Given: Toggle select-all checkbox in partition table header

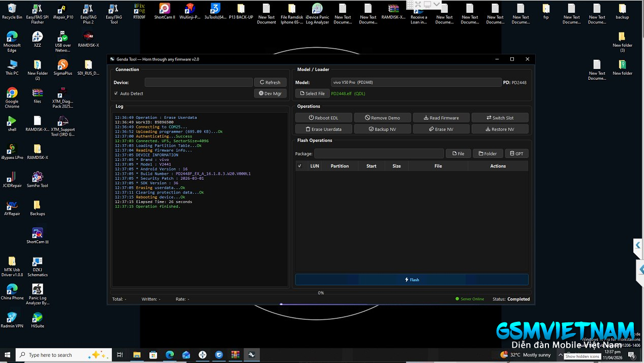Looking at the screenshot, I should pos(299,166).
